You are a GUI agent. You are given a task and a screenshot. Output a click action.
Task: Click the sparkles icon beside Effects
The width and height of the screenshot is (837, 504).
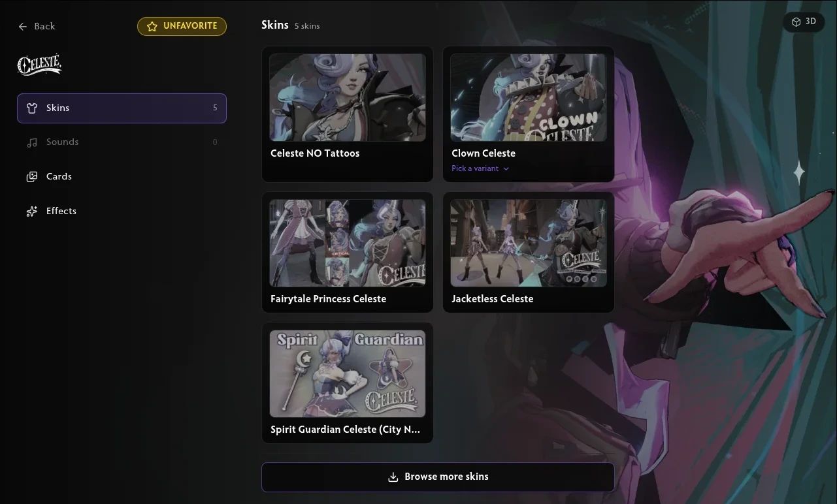tap(32, 212)
